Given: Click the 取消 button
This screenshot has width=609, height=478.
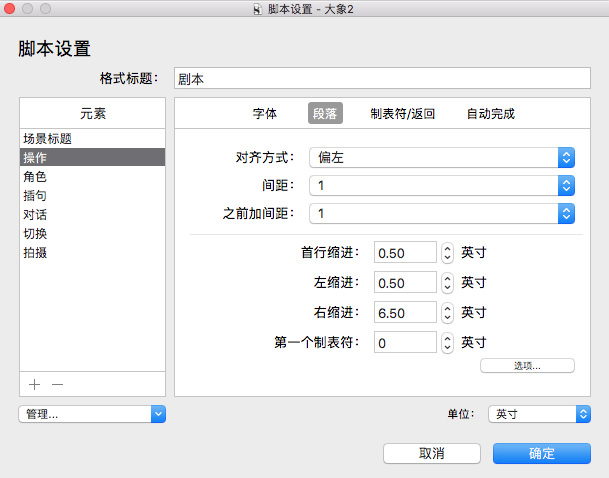Looking at the screenshot, I should click(x=432, y=453).
